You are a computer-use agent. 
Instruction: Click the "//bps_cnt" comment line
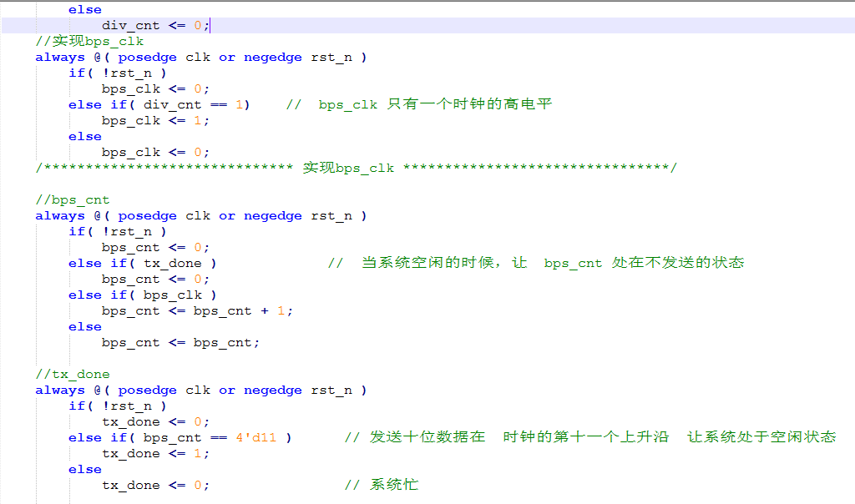point(73,200)
